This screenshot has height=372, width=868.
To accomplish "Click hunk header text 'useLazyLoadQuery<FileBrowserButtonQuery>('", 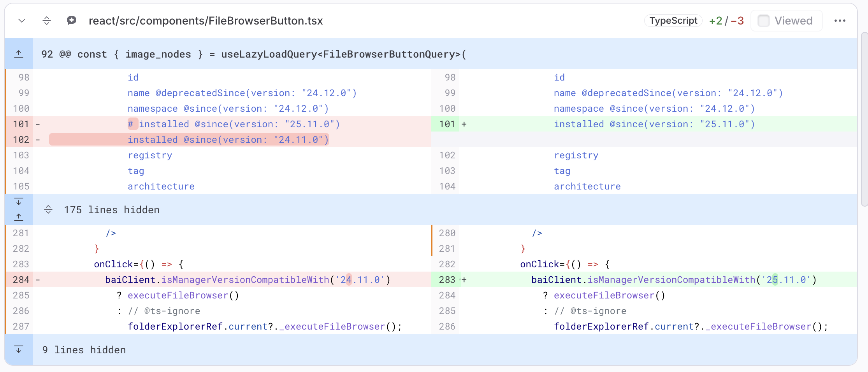I will click(344, 54).
